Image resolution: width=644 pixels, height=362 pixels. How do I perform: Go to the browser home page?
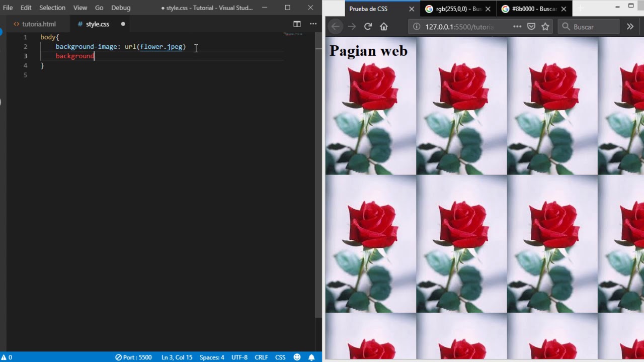point(384,27)
